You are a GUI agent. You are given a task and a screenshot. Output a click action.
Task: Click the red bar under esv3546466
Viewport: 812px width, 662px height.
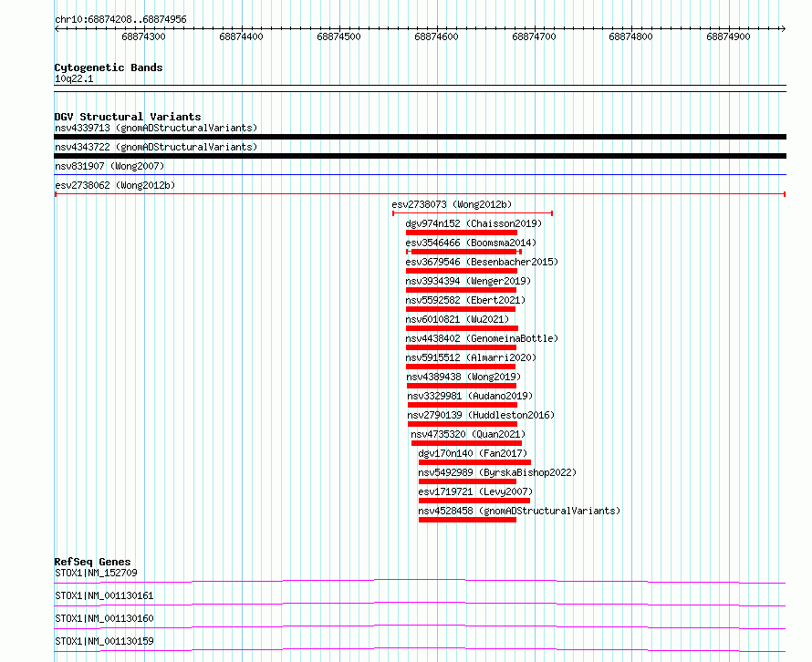464,252
